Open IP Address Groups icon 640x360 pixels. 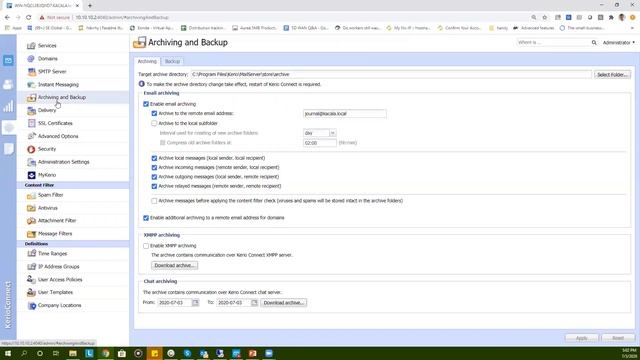31,267
